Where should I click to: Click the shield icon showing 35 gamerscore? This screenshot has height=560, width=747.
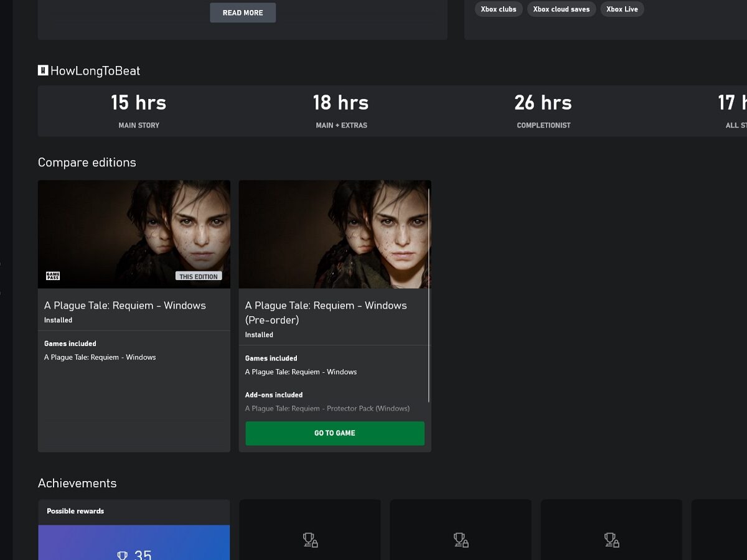point(123,554)
